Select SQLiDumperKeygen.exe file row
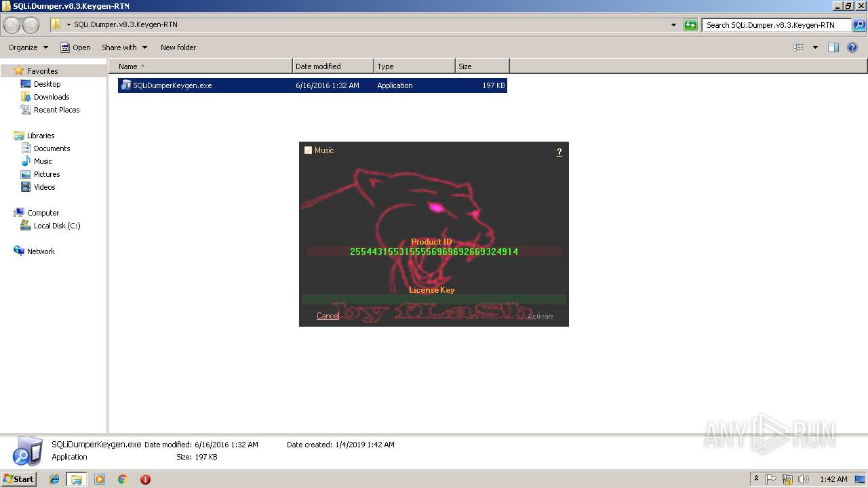Viewport: 868px width, 488px height. click(x=313, y=85)
